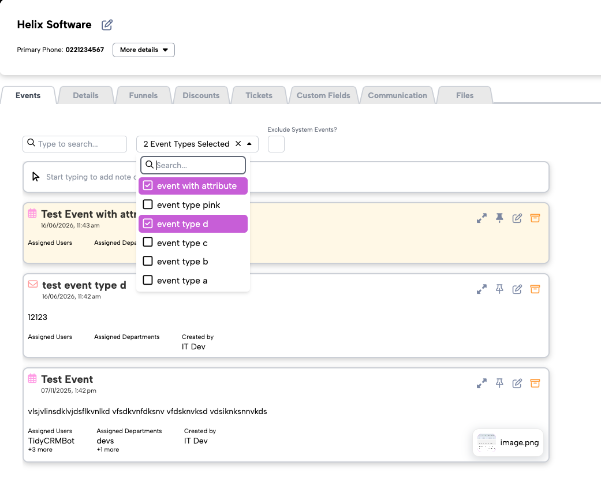601x477 pixels.
Task: Focus the dropdown Search field
Action: tap(193, 165)
